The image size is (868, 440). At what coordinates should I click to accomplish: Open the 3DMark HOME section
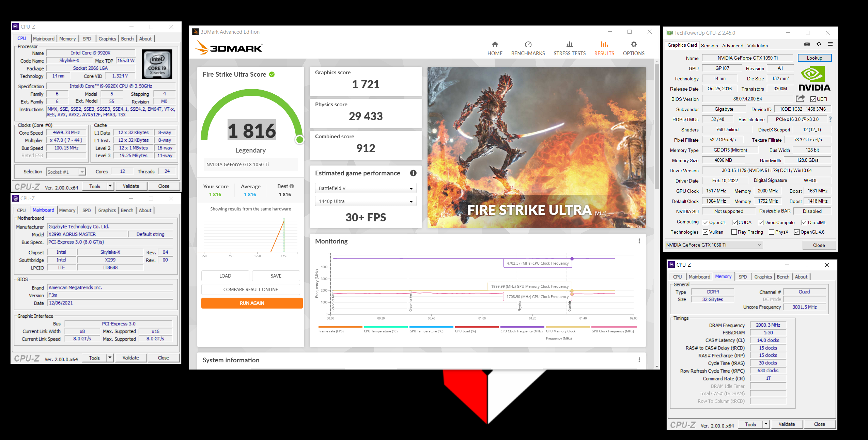[495, 48]
